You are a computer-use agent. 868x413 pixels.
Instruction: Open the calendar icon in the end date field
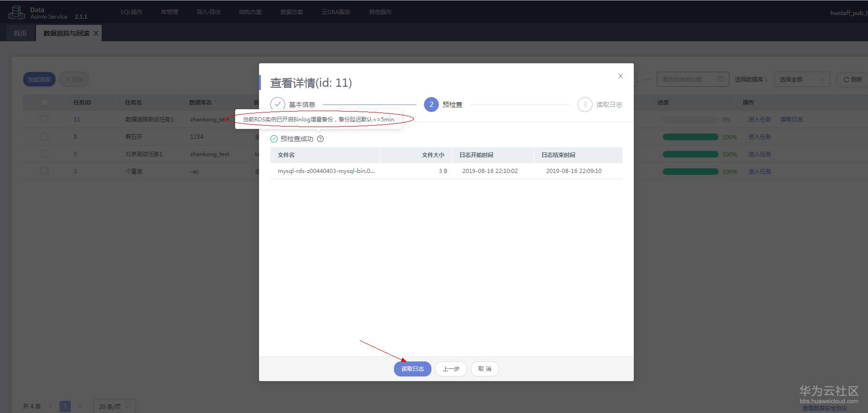(x=720, y=79)
